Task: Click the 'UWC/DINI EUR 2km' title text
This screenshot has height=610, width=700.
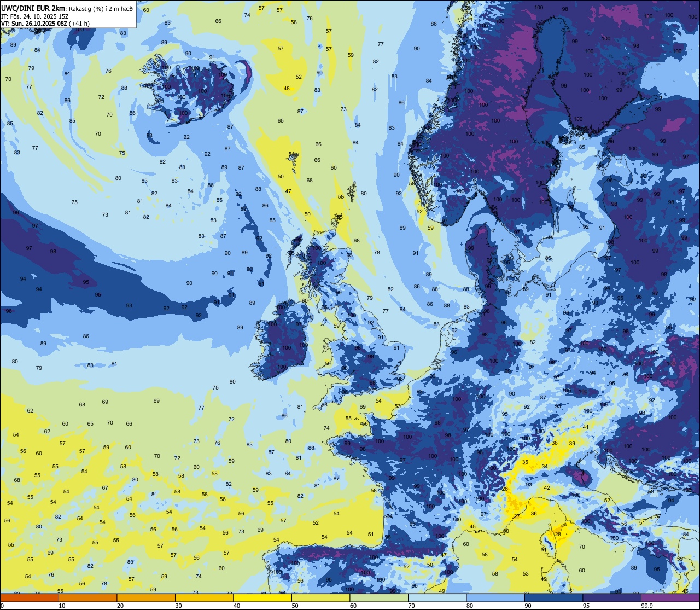Action: [33, 8]
